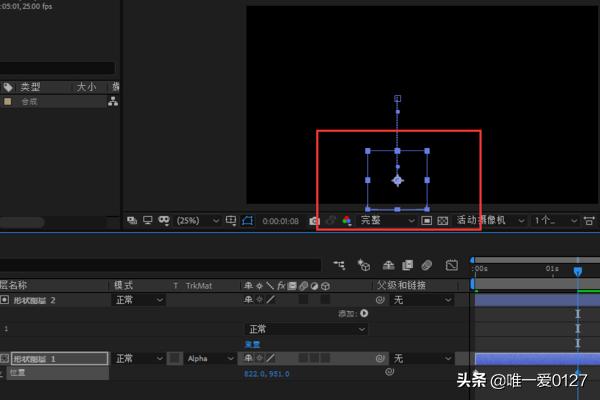Enable 3D layer checkbox for 形状图层 2
Viewport: 600px width, 400px height.
click(325, 299)
